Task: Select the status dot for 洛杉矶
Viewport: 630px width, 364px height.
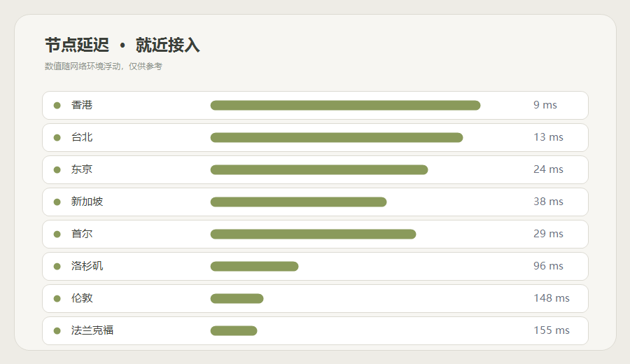Action: [x=57, y=266]
